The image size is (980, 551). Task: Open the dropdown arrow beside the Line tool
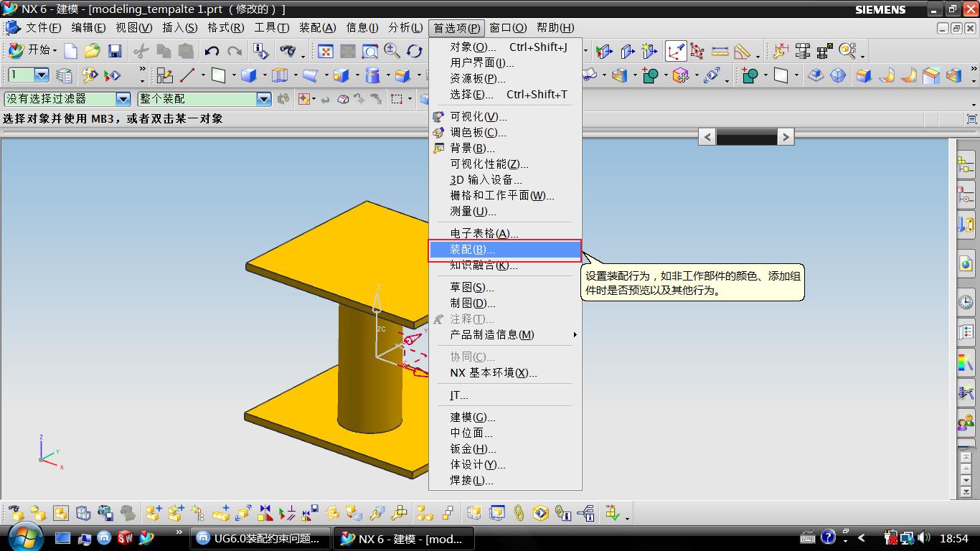[202, 75]
